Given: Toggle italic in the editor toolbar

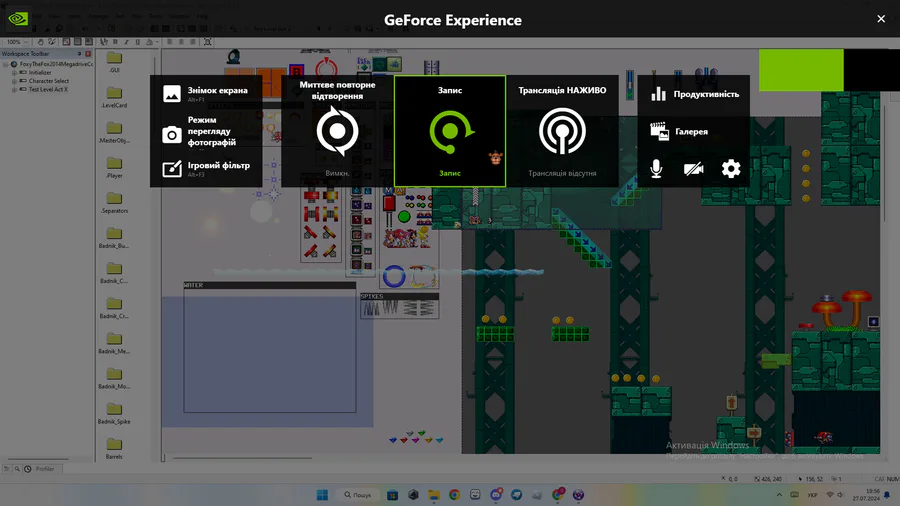Looking at the screenshot, I should pyautogui.click(x=126, y=42).
